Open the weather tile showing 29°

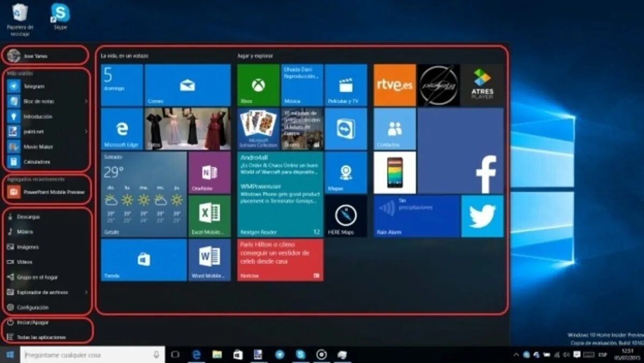144,194
